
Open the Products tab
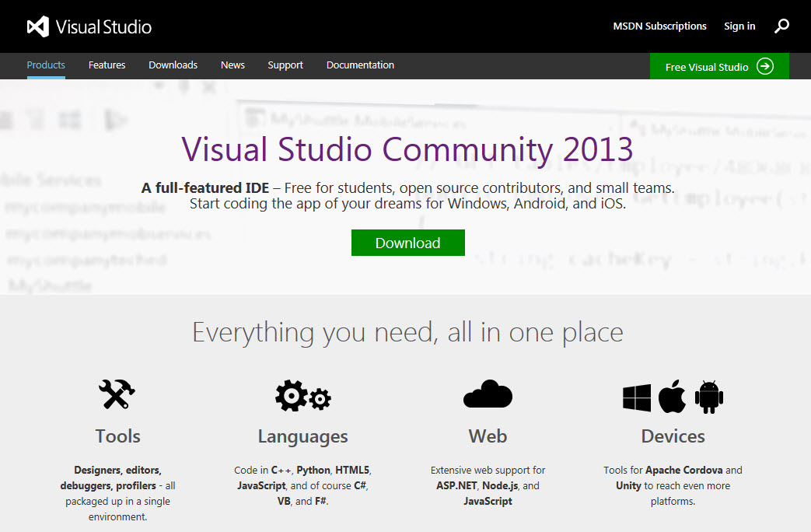46,65
